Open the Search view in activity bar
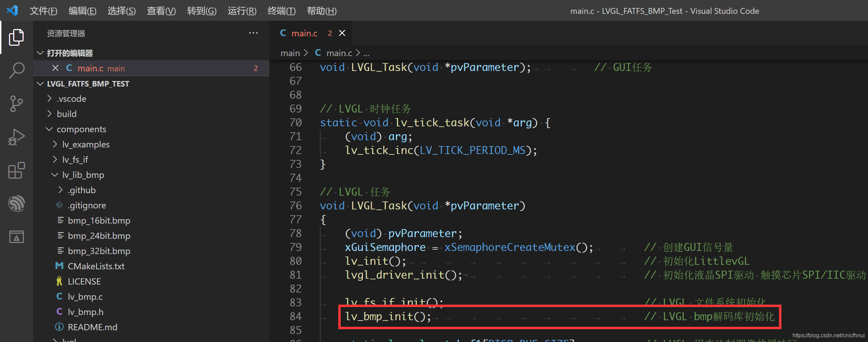 point(16,71)
